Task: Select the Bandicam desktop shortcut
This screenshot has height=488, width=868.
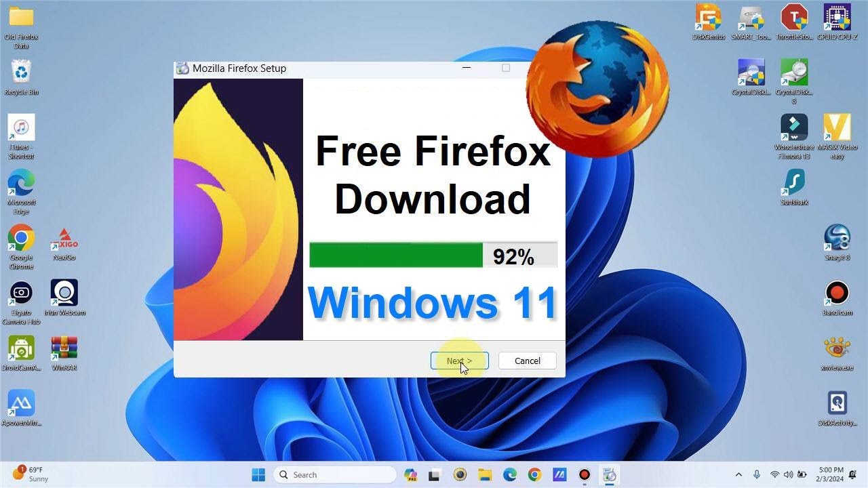Action: point(837,298)
